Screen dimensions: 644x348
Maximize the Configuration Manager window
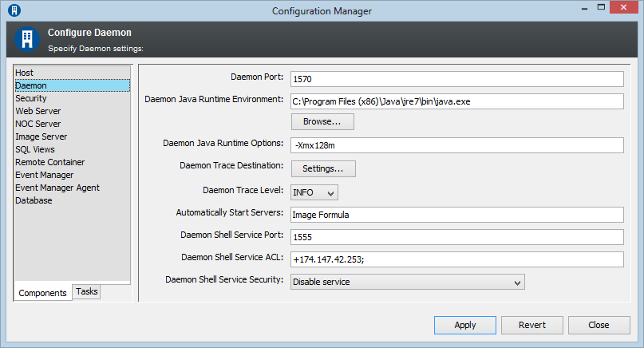click(x=601, y=7)
